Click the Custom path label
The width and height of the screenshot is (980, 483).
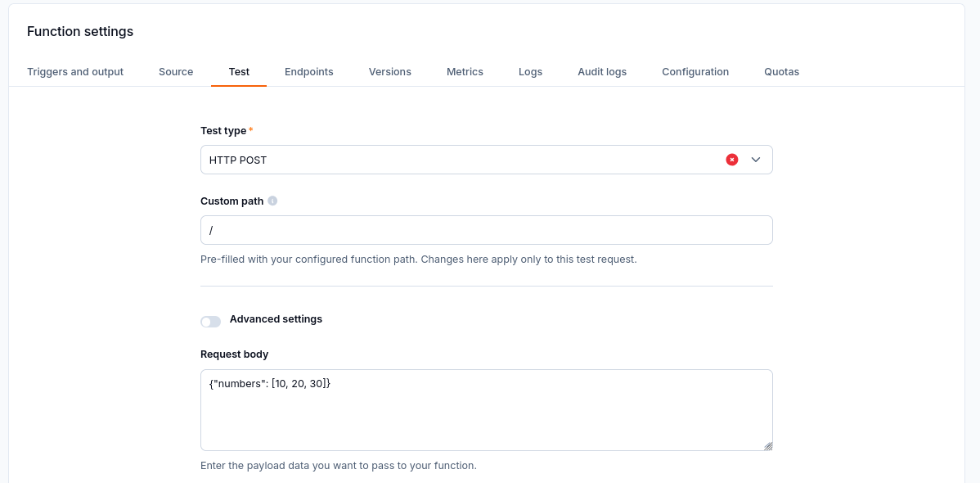(x=232, y=201)
